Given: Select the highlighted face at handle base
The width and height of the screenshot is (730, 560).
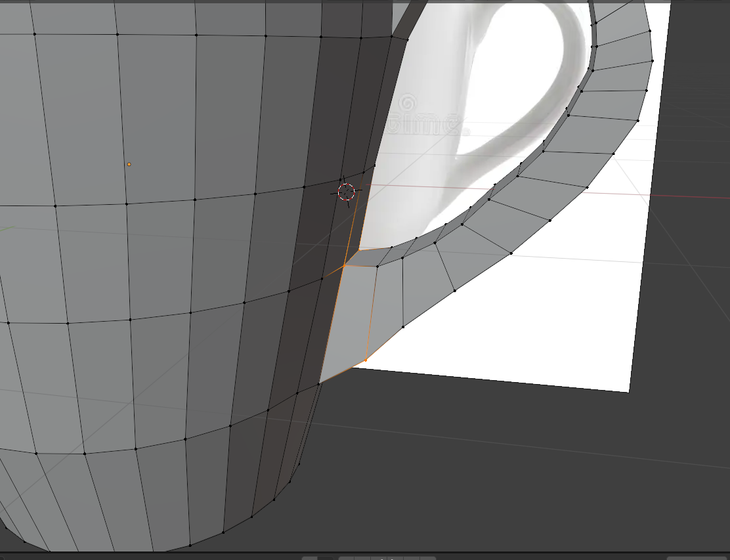Looking at the screenshot, I should [348, 320].
